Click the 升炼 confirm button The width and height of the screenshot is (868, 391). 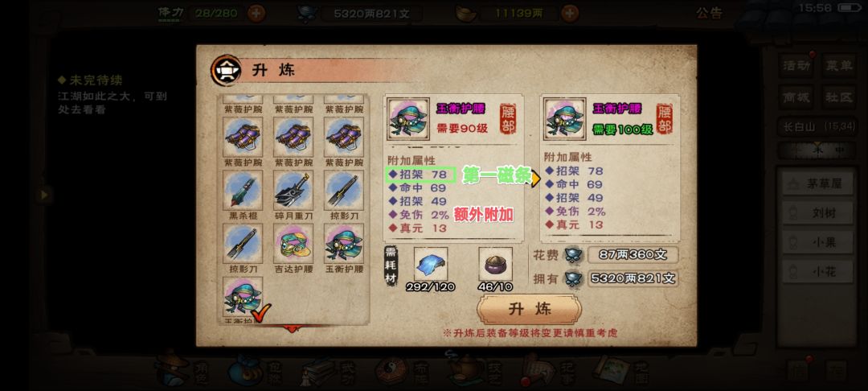coord(529,309)
